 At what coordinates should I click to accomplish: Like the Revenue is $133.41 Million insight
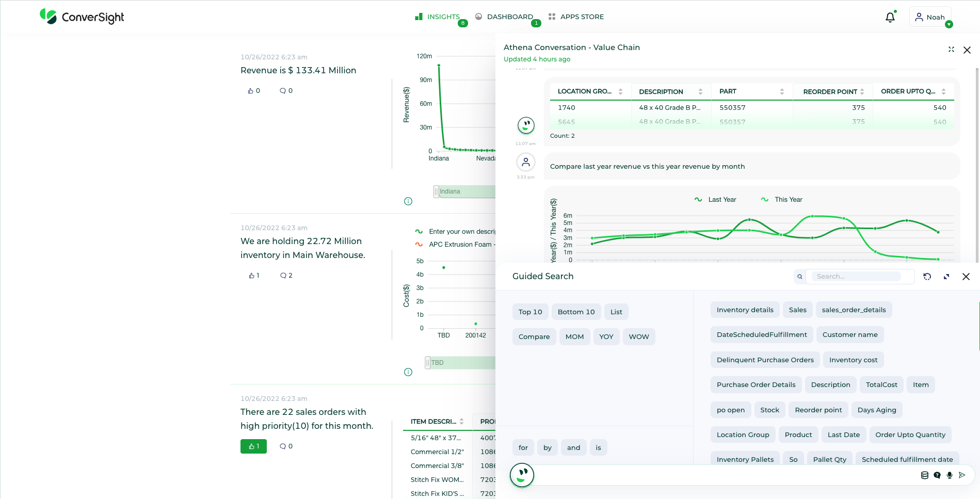tap(253, 91)
